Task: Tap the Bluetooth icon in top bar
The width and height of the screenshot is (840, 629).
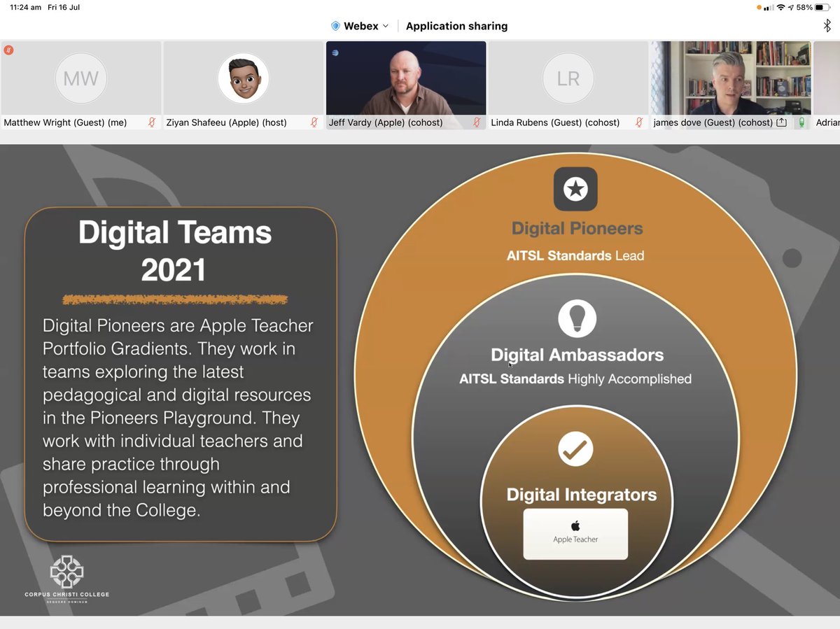Action: coord(827,26)
